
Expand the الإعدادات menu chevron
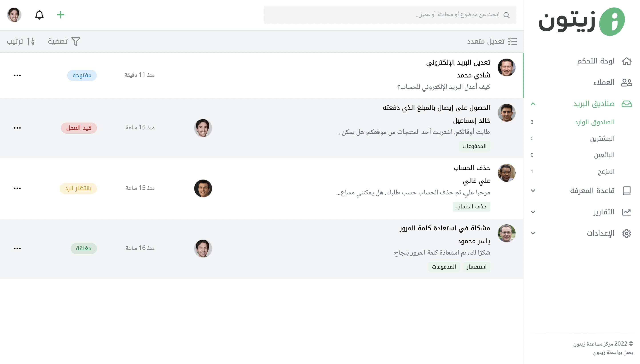click(533, 233)
